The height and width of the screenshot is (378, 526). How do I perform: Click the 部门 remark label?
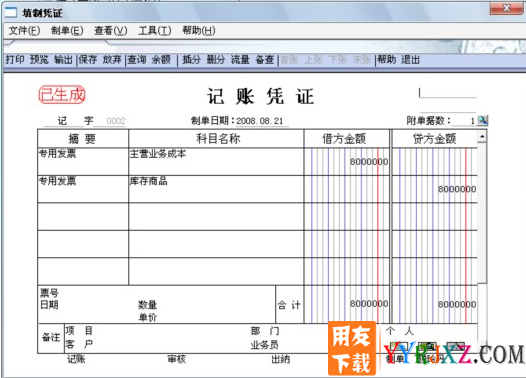[x=265, y=331]
